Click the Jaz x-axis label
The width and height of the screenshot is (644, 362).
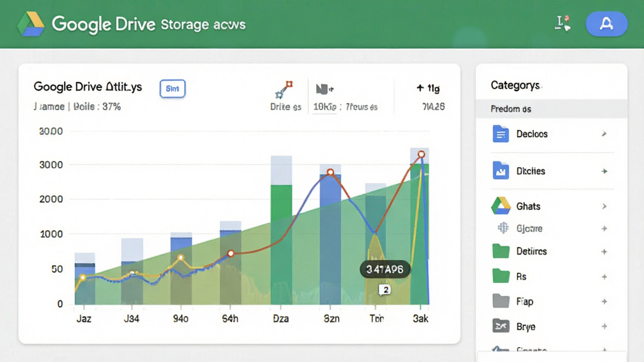click(84, 319)
